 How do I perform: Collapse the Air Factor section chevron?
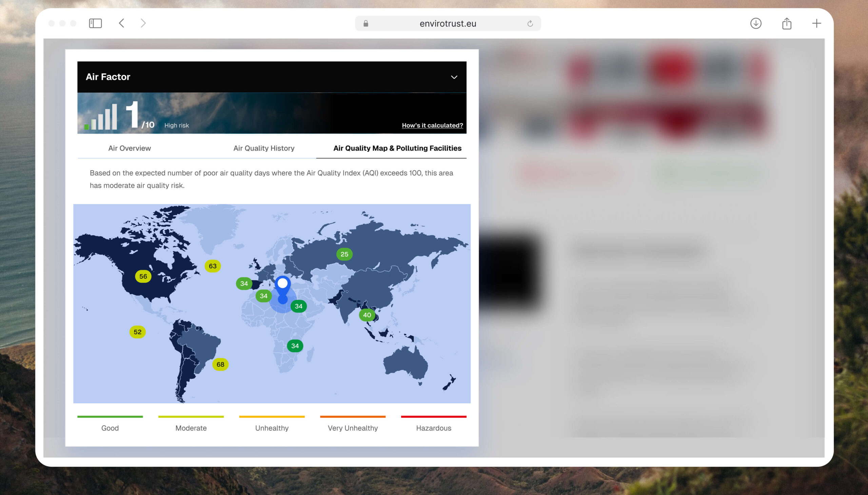click(454, 77)
